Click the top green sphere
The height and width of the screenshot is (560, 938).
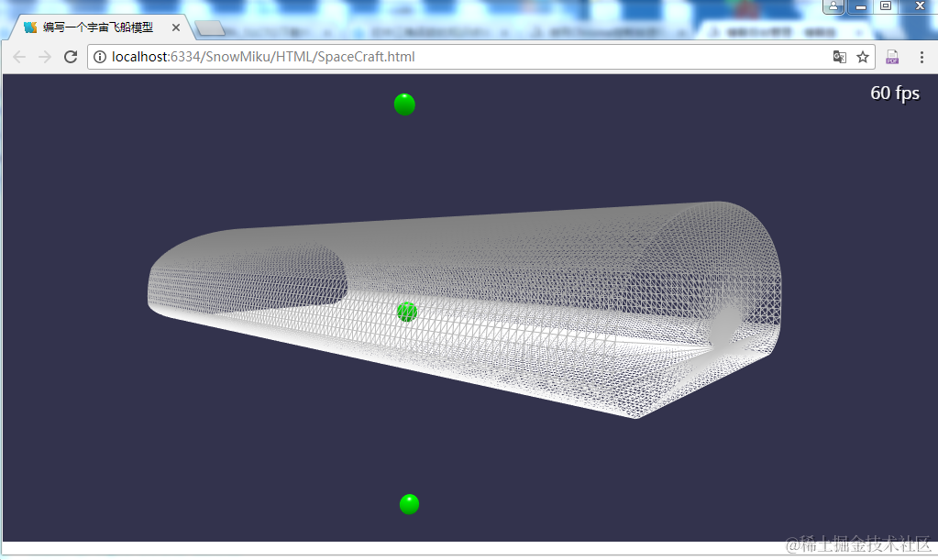pos(404,104)
